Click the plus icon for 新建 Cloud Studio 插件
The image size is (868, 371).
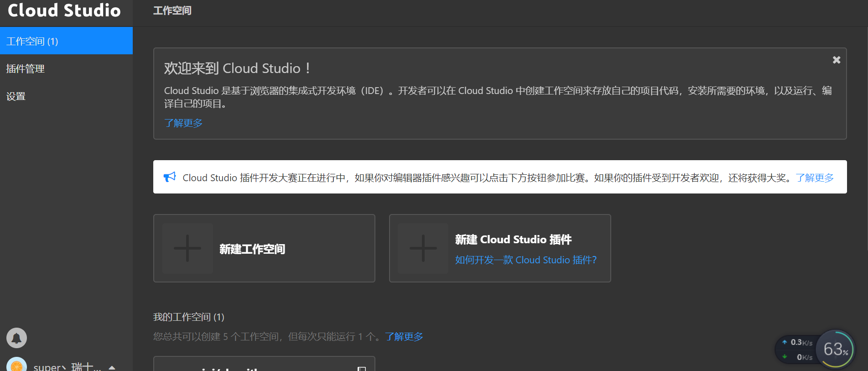tap(423, 248)
